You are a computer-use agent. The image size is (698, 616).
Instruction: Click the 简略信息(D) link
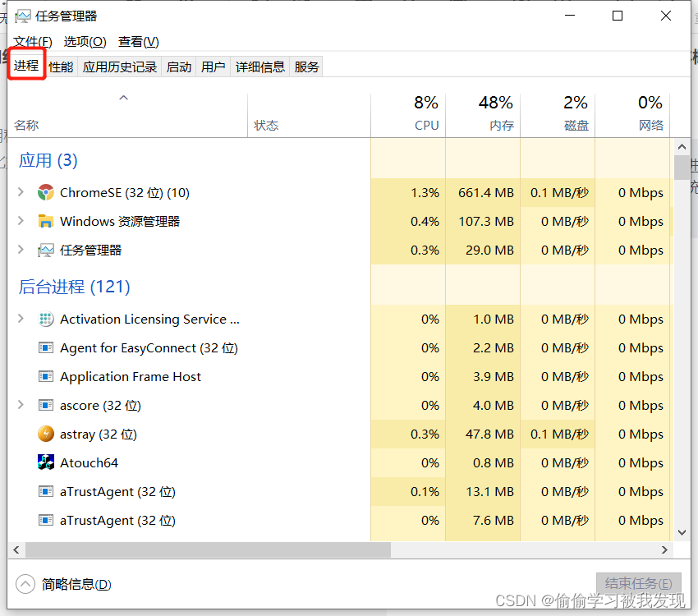(76, 584)
